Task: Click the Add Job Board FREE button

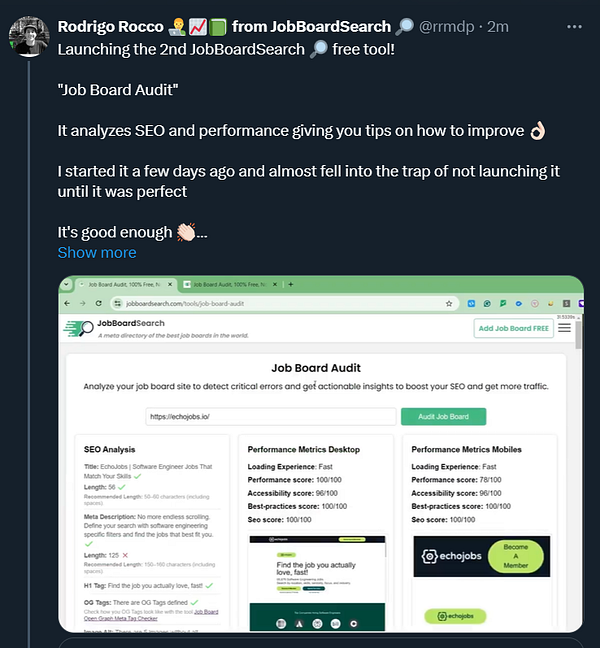Action: pos(514,328)
